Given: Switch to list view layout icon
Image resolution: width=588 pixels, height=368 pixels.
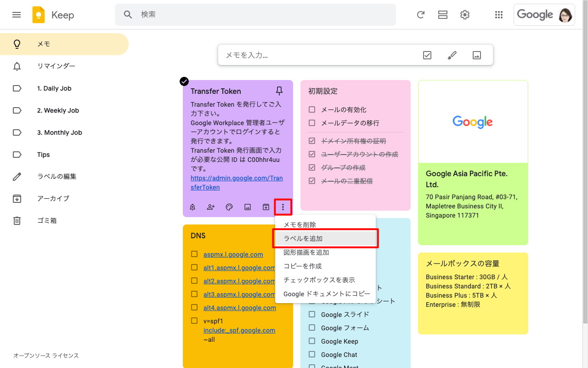Looking at the screenshot, I should click(x=443, y=15).
